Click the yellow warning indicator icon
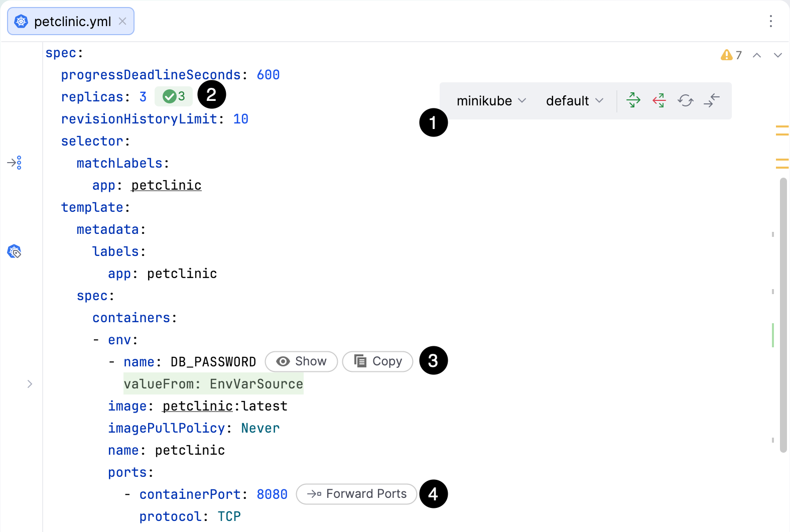The image size is (790, 532). click(x=726, y=55)
